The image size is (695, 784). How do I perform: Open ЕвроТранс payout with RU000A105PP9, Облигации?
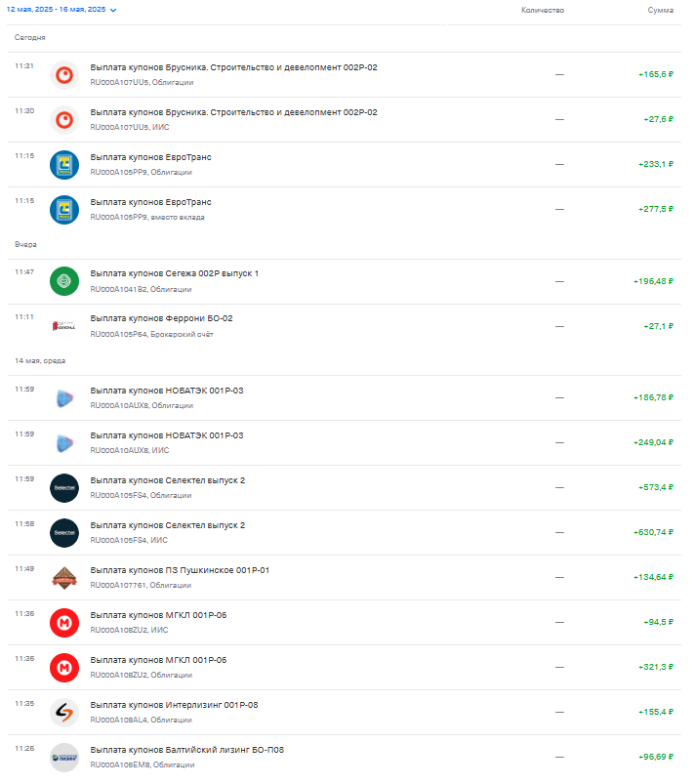pos(344,165)
